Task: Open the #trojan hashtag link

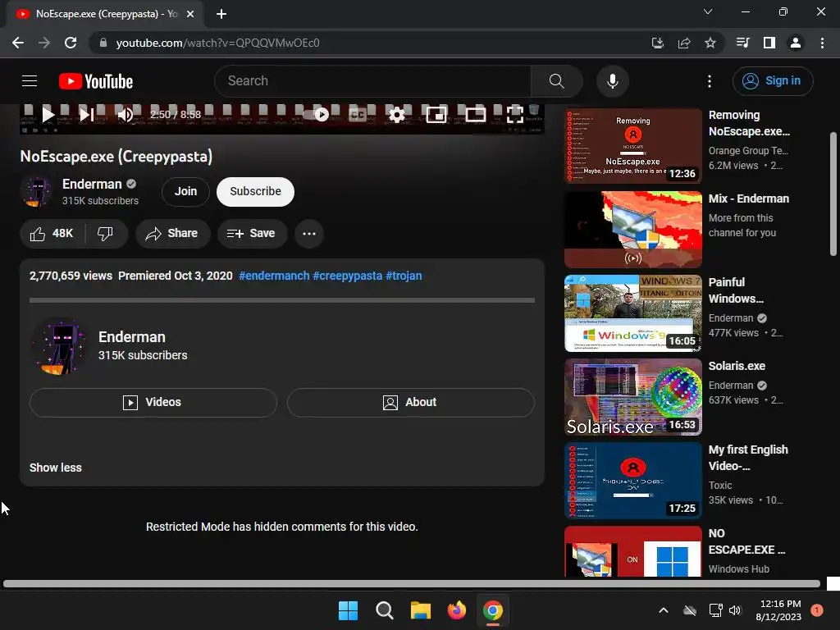Action: [404, 276]
